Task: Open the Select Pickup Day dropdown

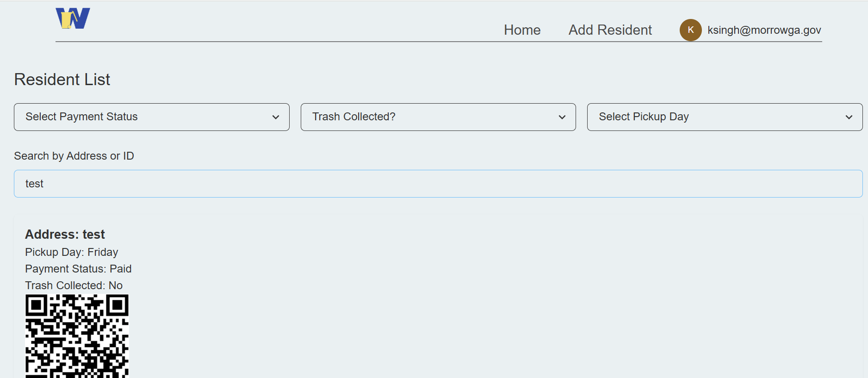Action: 724,117
